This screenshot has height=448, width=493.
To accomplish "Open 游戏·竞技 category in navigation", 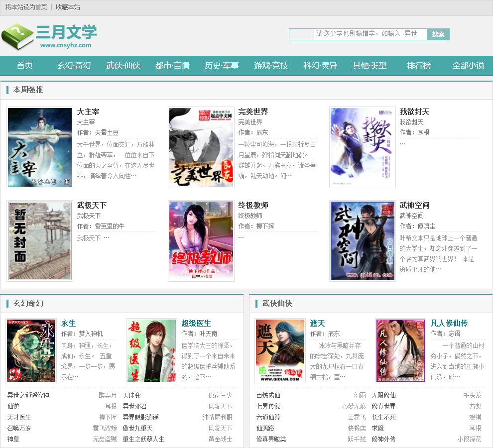I will (271, 65).
